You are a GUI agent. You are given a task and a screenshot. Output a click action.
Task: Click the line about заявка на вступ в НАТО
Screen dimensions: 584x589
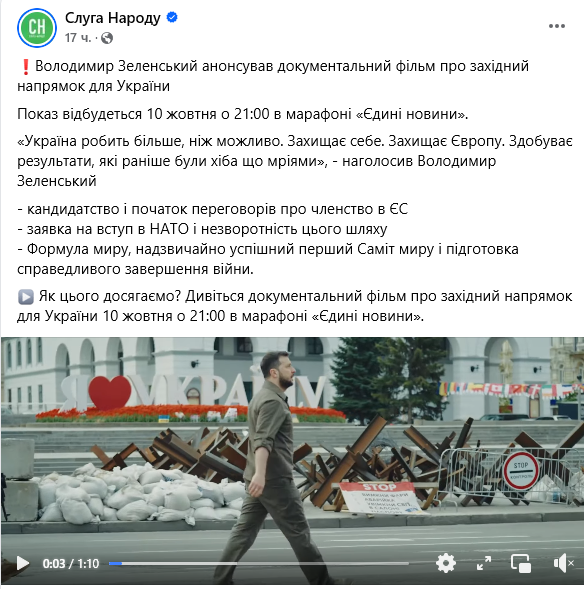coord(202,229)
